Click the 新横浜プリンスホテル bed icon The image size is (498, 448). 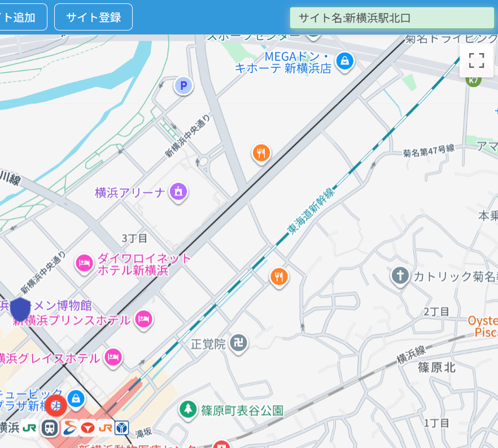(143, 320)
